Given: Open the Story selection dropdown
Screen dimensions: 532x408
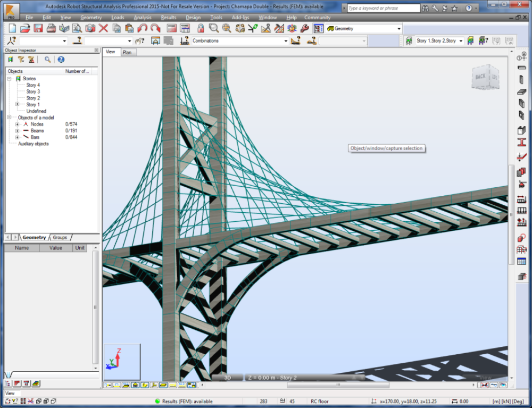Looking at the screenshot, I should point(461,41).
